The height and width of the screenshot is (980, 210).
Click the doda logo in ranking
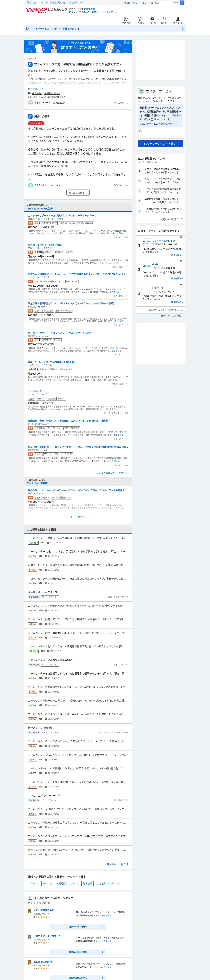point(147,266)
